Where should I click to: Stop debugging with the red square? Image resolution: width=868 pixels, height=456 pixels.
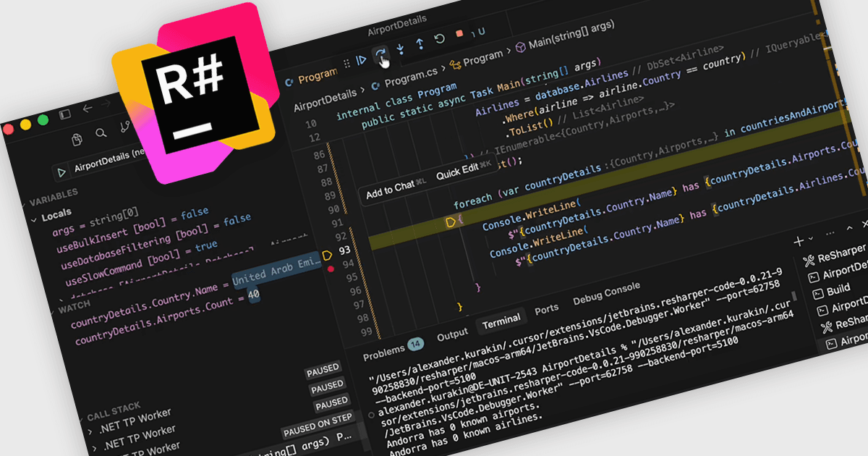click(459, 34)
